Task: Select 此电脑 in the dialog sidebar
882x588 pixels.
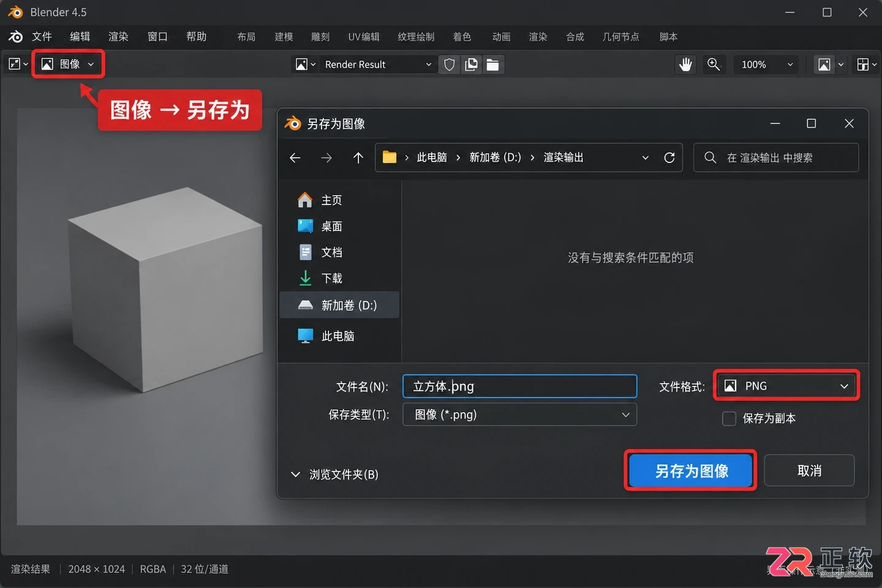Action: (326, 336)
